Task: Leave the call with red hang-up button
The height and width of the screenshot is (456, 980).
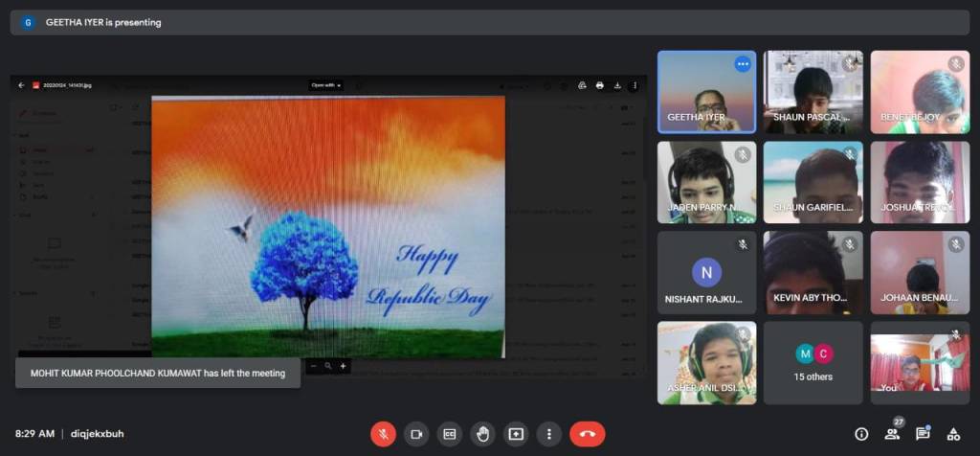Action: click(587, 434)
